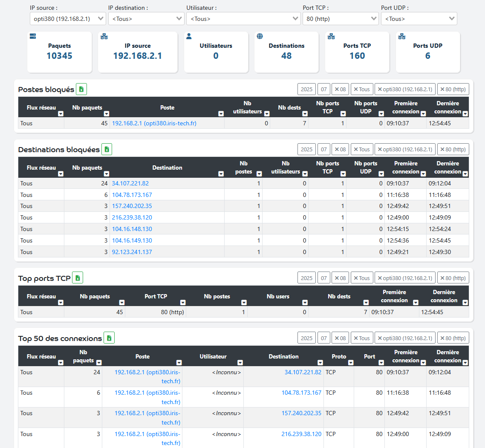The height and width of the screenshot is (448, 485).
Task: Open Port TCP column filter in Top ports TCP
Action: click(x=183, y=302)
